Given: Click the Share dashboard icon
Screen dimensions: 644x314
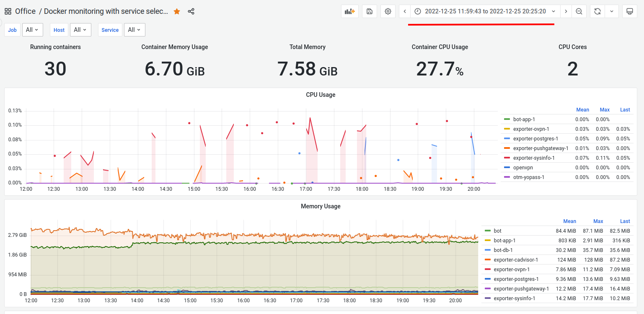Looking at the screenshot, I should tap(191, 11).
